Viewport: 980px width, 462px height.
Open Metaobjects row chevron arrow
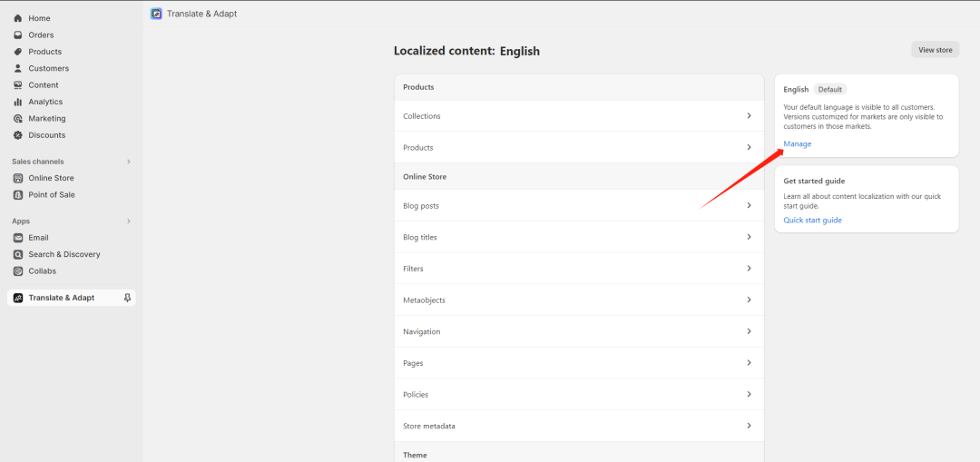[x=749, y=300]
